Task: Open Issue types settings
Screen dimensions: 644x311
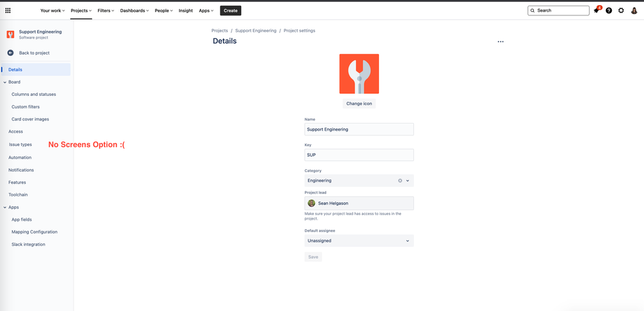Action: click(20, 145)
